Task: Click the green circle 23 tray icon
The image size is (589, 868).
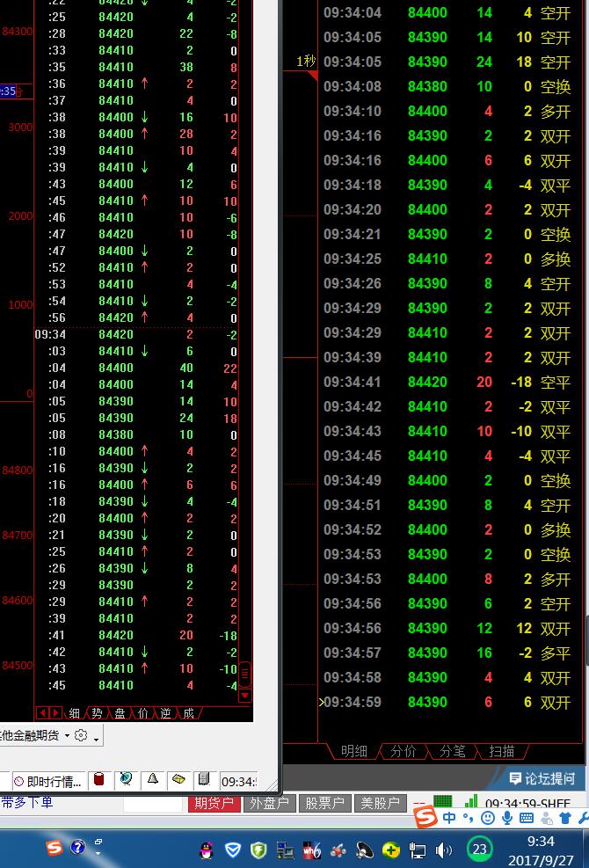Action: tap(479, 849)
